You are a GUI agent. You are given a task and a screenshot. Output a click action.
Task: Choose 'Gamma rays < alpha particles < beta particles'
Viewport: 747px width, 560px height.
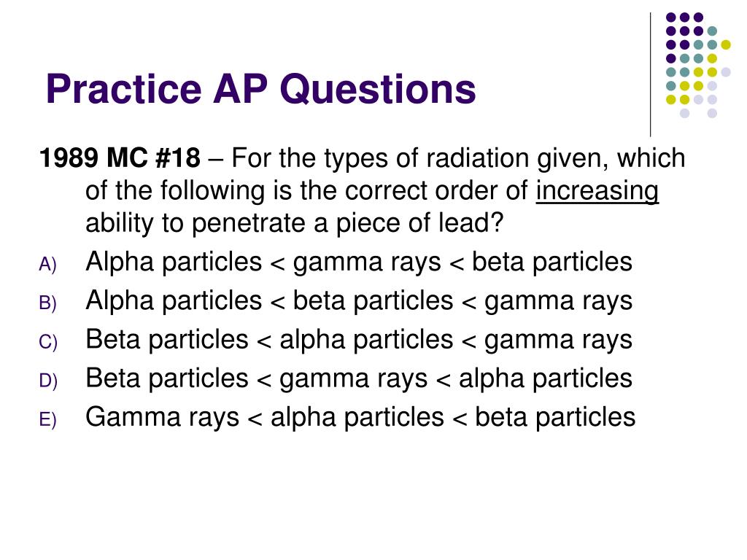(360, 418)
